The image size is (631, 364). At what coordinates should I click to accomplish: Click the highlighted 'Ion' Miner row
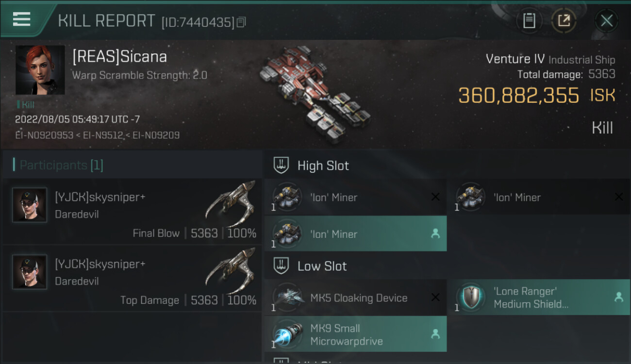click(355, 234)
